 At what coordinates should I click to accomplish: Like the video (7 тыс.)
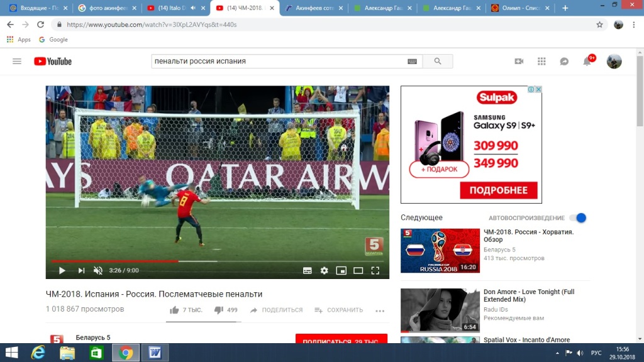(x=186, y=310)
